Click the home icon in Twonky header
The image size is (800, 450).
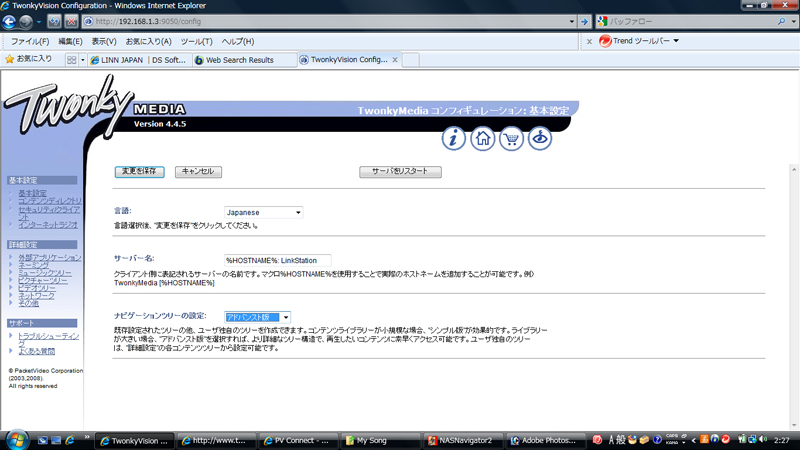click(483, 139)
